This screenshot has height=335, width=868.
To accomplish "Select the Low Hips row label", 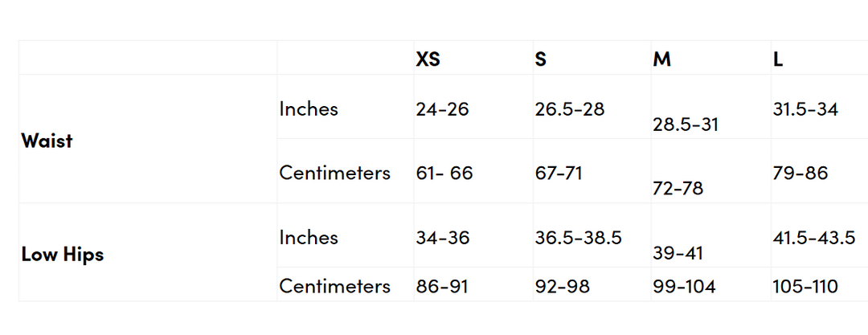I will 62,255.
